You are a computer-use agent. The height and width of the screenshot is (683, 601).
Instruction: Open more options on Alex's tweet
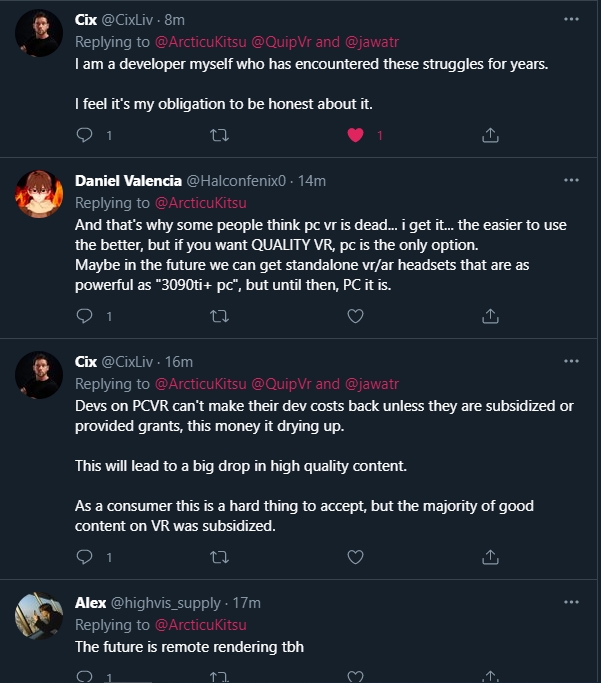571,603
